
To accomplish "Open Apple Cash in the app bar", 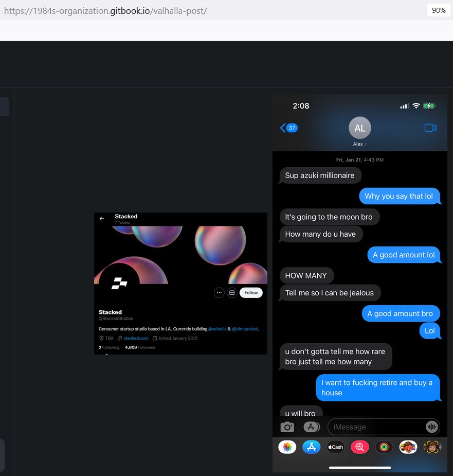I will tap(336, 447).
